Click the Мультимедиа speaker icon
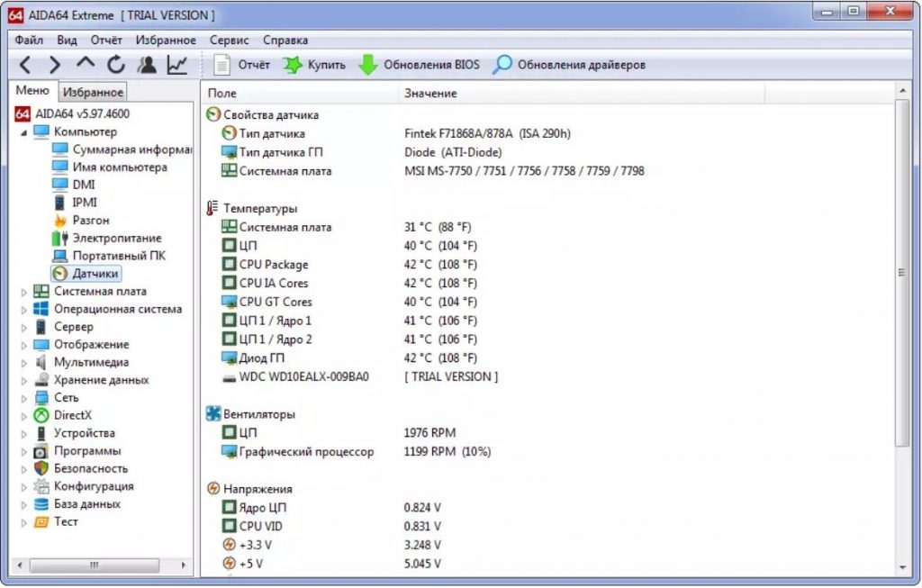The height and width of the screenshot is (588, 922). pyautogui.click(x=41, y=362)
